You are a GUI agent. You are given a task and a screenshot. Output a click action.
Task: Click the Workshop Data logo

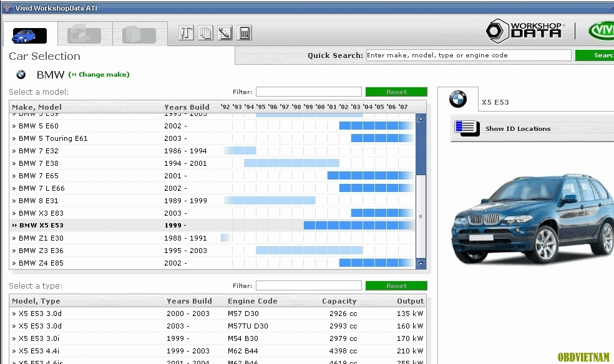pyautogui.click(x=525, y=31)
